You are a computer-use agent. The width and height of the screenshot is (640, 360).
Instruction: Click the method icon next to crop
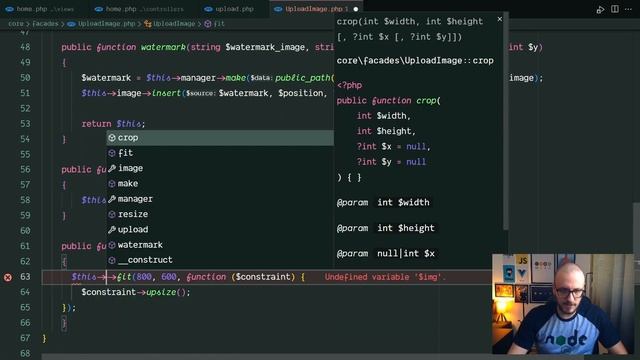click(x=112, y=138)
